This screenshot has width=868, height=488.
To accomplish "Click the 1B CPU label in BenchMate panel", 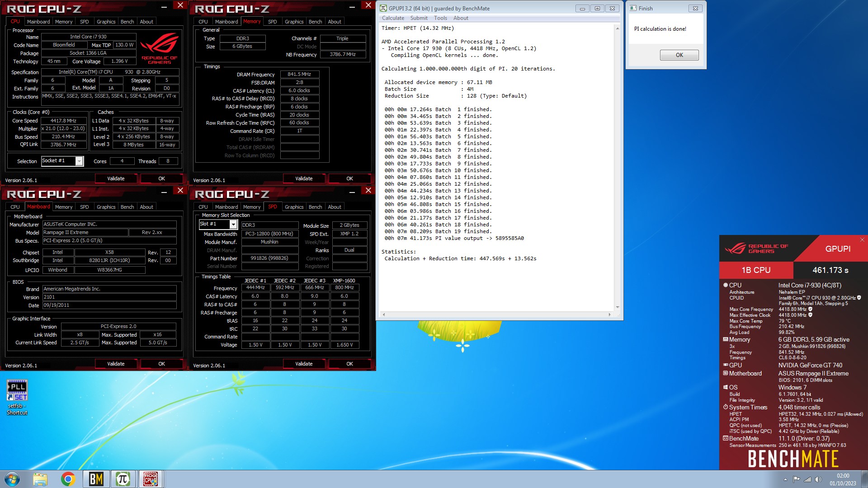I will pos(756,270).
